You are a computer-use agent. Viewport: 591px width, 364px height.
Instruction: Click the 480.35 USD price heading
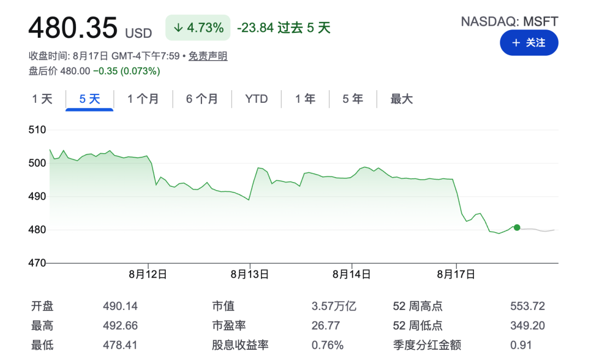pos(90,28)
